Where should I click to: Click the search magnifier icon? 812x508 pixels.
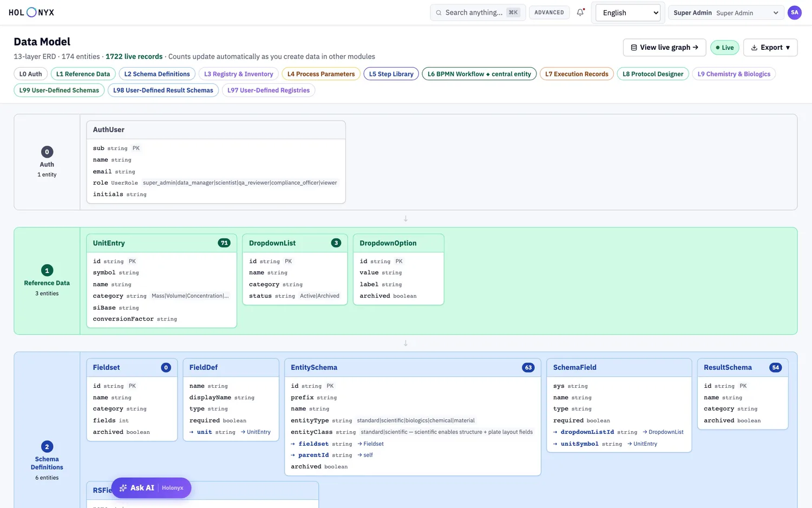tap(439, 12)
